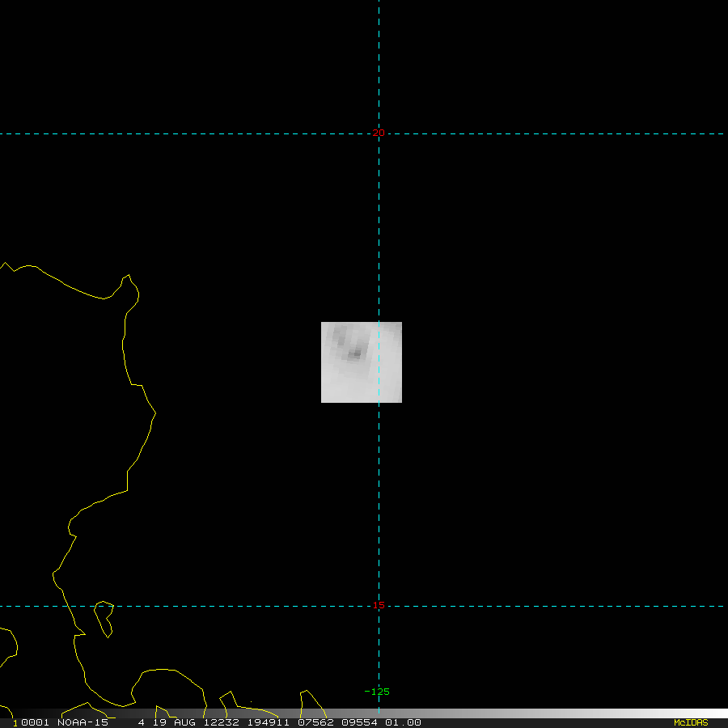
Task: Click the red latitude 20 label
Action: click(x=378, y=133)
